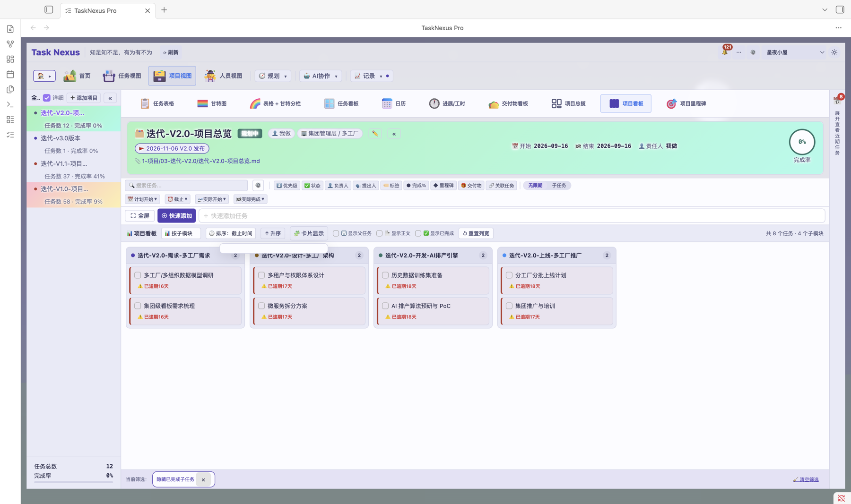Open settings gear next to task search
The image size is (851, 504).
258,186
